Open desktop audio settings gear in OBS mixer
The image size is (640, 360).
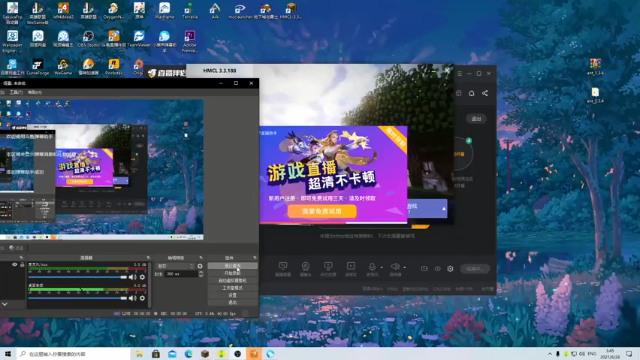coord(142,298)
